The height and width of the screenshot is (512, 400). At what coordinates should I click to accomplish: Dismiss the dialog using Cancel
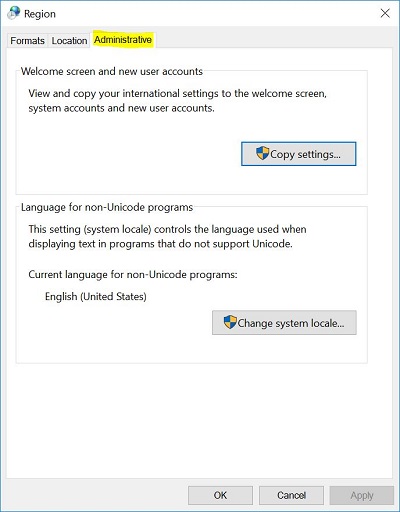(x=291, y=495)
